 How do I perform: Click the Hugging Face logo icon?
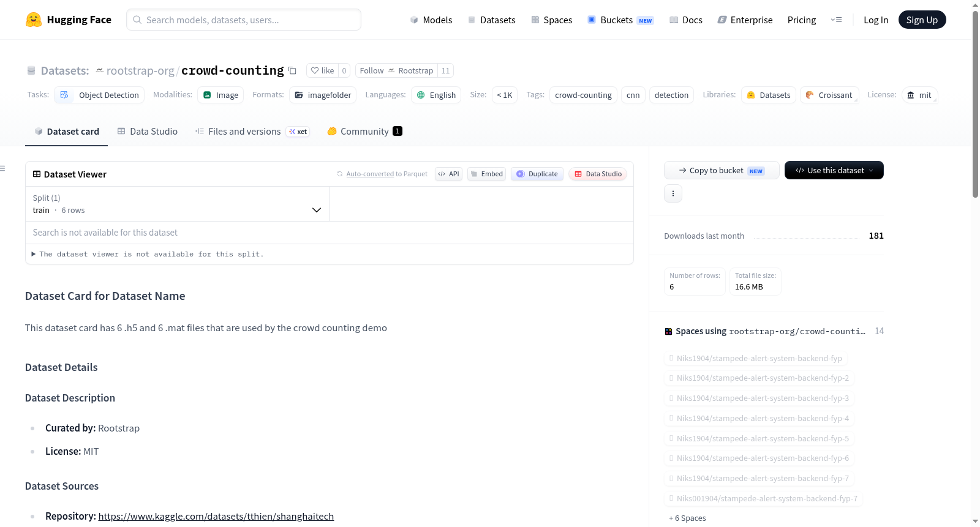[34, 20]
